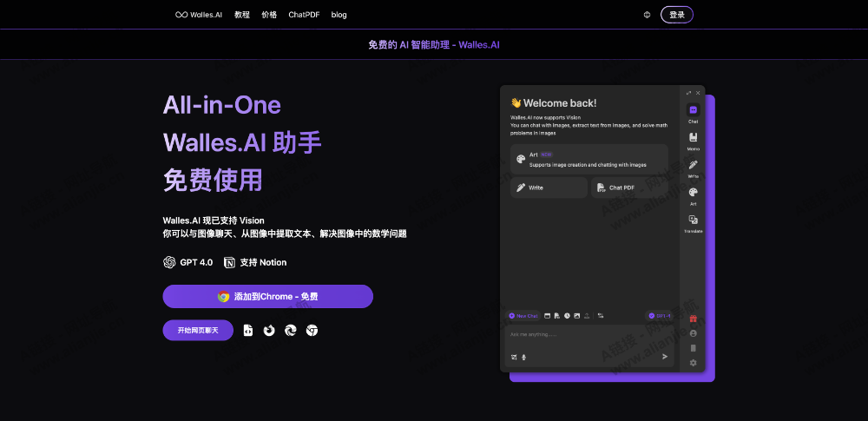Click the microphone voice input icon
Viewport: 868px width, 421px height.
(x=523, y=357)
